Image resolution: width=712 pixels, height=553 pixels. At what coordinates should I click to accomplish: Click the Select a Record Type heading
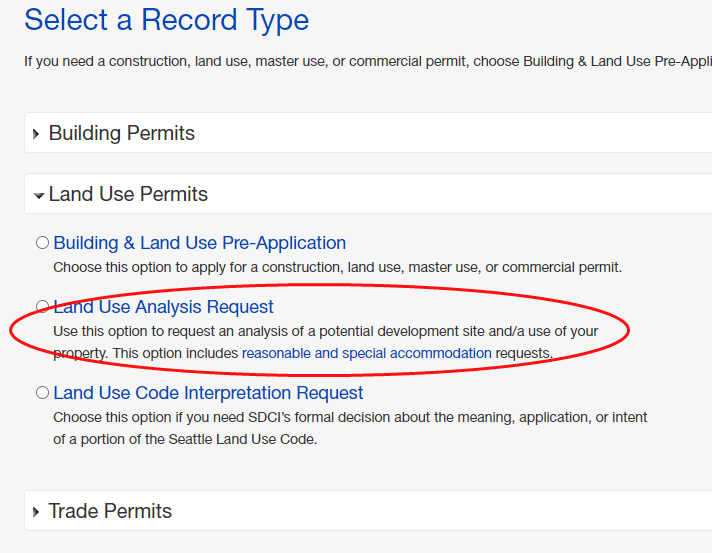[166, 20]
